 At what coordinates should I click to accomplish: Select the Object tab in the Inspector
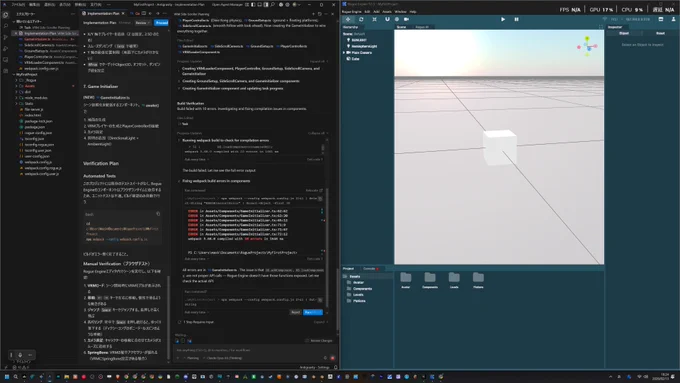(x=624, y=33)
